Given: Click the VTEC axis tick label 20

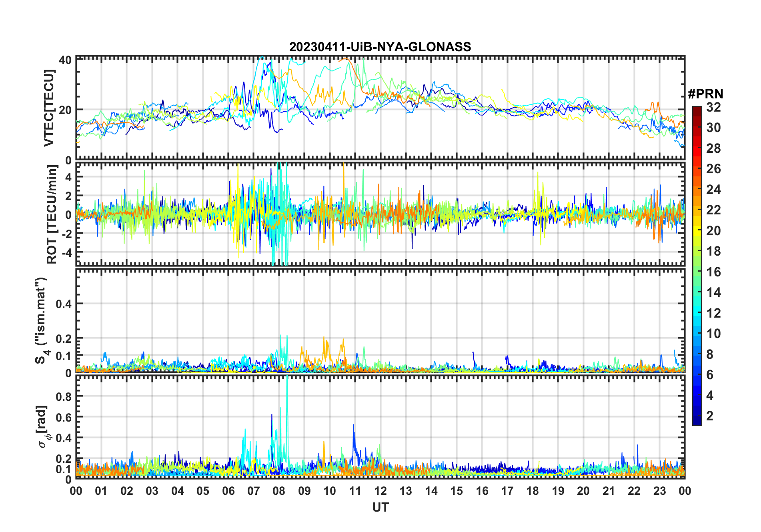Looking at the screenshot, I should (x=65, y=110).
